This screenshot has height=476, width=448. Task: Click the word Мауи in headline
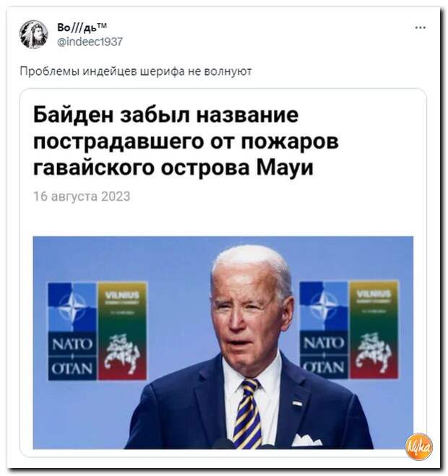[285, 168]
